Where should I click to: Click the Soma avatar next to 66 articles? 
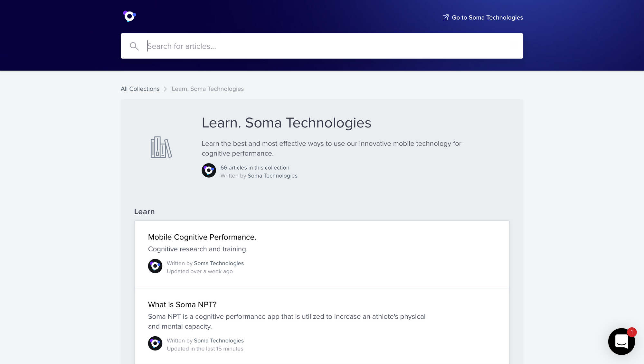tap(209, 170)
